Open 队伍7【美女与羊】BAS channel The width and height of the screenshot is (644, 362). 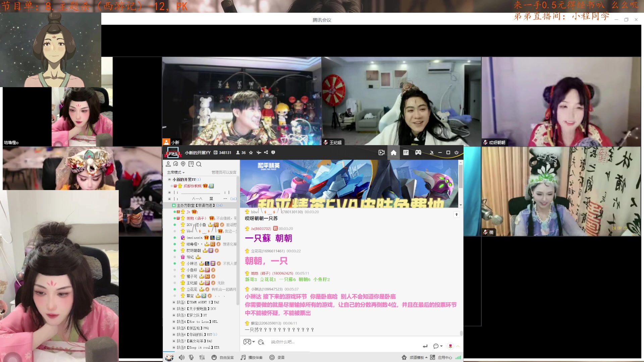(195, 341)
